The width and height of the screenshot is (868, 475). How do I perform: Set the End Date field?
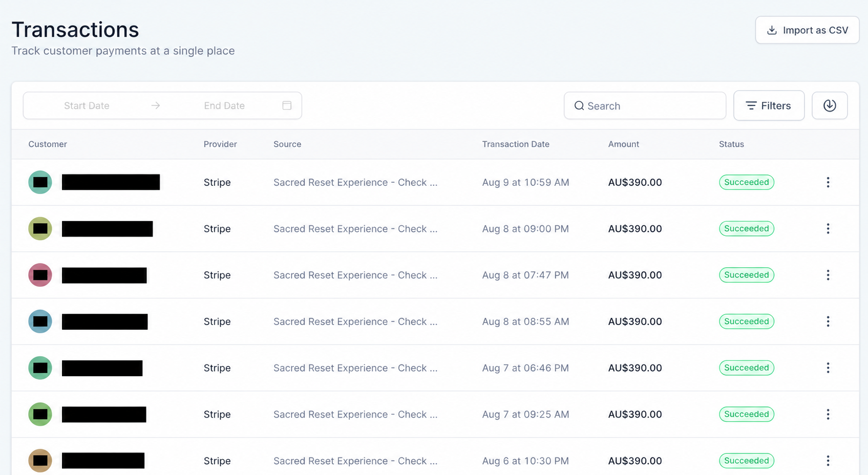(224, 105)
